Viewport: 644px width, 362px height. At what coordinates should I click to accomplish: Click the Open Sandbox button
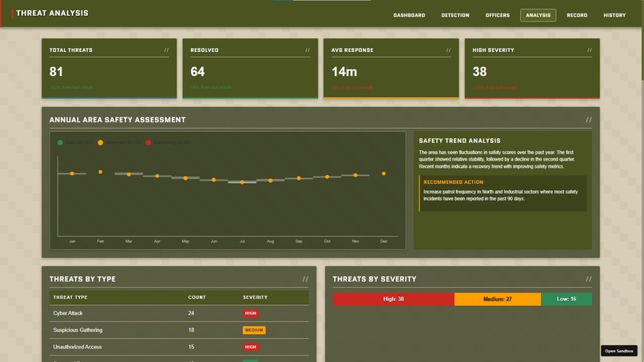tap(619, 351)
